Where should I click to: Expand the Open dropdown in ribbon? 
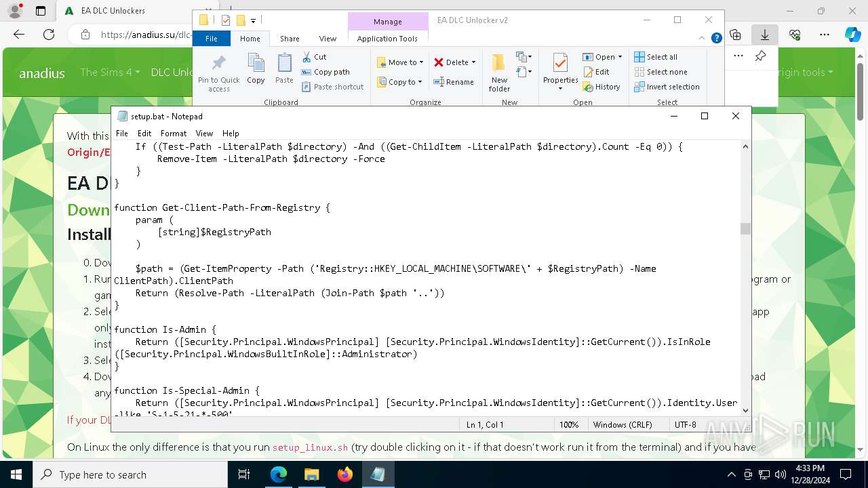pyautogui.click(x=620, y=57)
